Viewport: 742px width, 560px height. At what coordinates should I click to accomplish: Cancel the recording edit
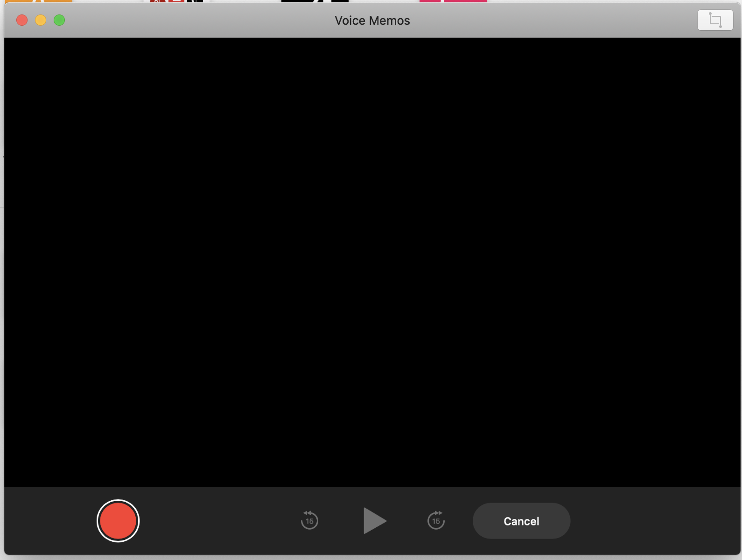521,521
